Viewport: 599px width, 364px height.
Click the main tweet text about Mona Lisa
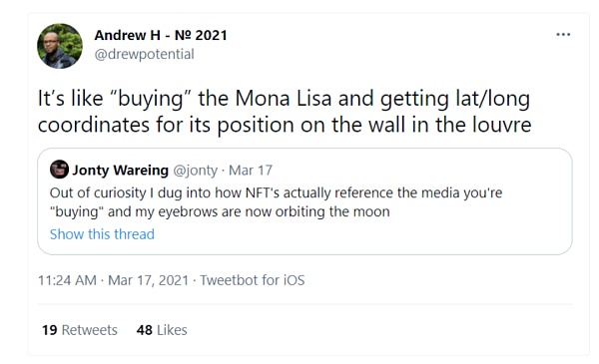285,111
